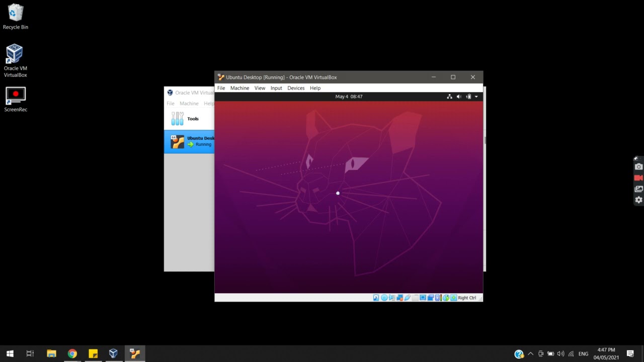Click the Ubuntu battery icon in top bar
This screenshot has height=362, width=644.
pyautogui.click(x=468, y=97)
